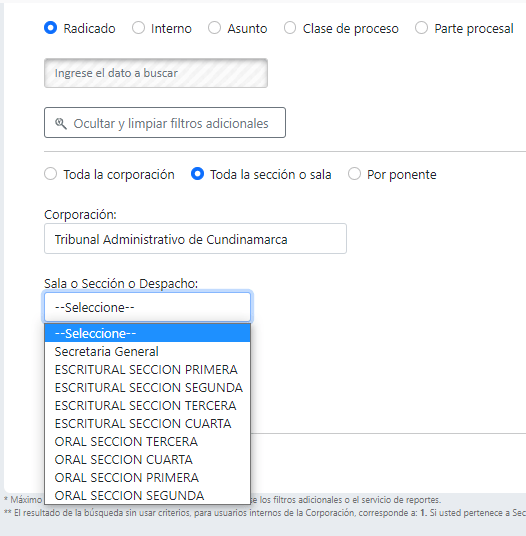Viewport: 526px width, 536px height.
Task: Select the Interno search option
Action: [x=138, y=28]
